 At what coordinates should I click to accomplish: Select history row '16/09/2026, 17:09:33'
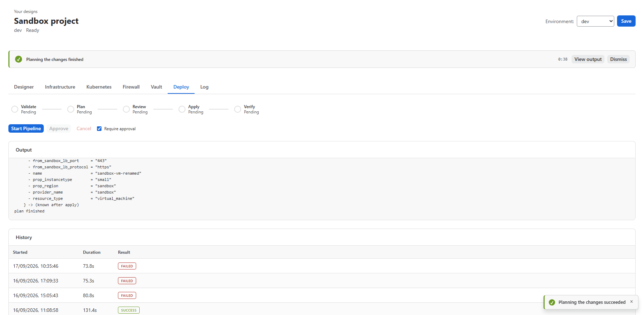[322, 281]
